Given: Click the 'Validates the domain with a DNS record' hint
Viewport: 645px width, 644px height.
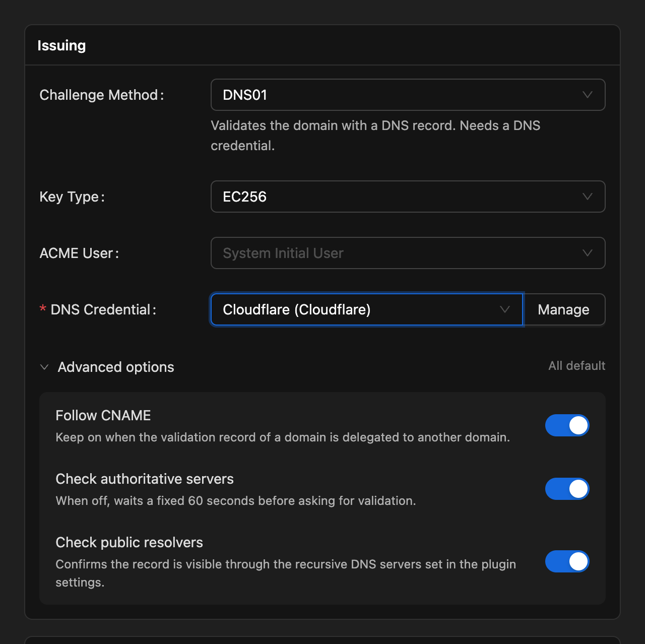Looking at the screenshot, I should [375, 136].
